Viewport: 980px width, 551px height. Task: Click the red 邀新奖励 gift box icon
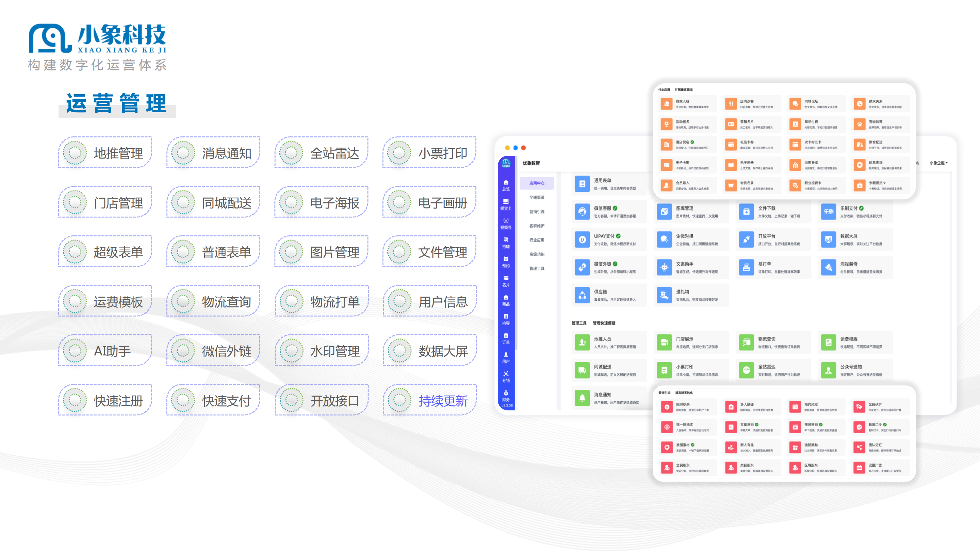(795, 448)
